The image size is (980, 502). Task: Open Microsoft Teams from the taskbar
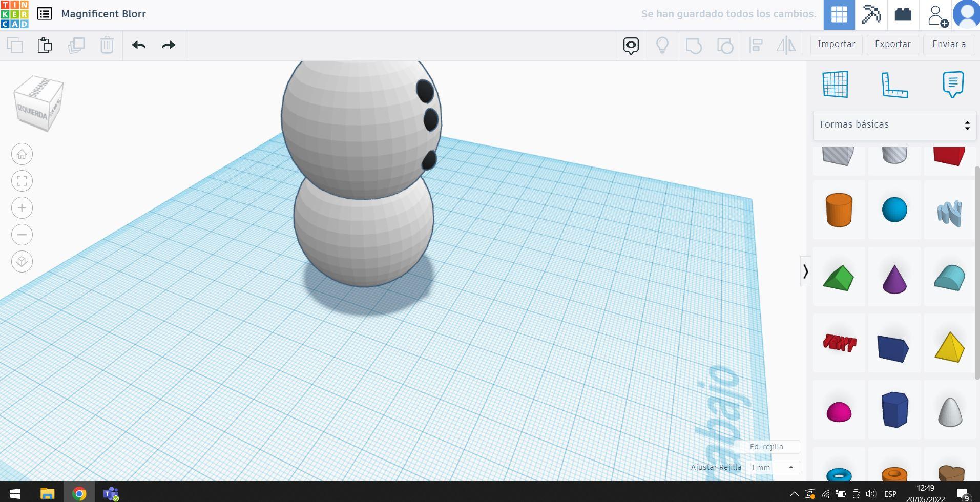111,493
